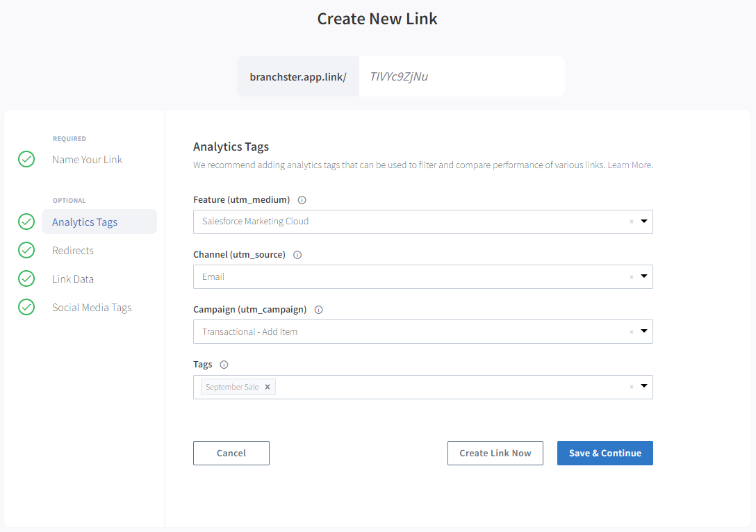This screenshot has width=756, height=532.
Task: Switch to the Link Data step
Action: (73, 279)
